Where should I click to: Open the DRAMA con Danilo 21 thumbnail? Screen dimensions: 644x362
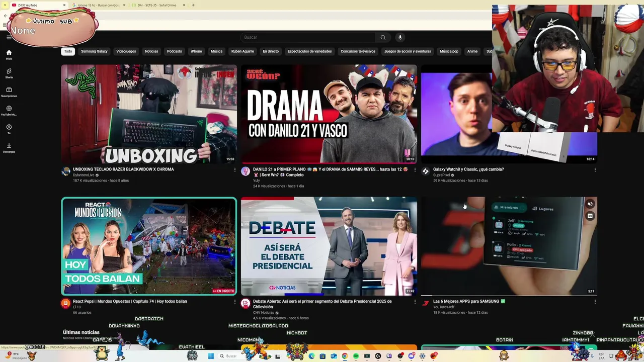point(329,114)
